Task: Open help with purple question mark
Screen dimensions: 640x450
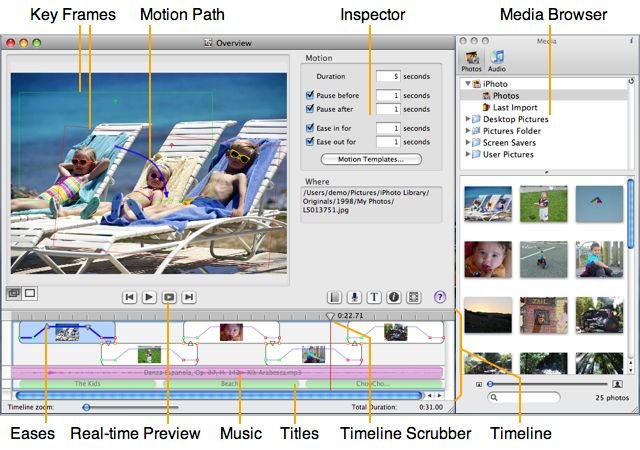Action: tap(440, 297)
